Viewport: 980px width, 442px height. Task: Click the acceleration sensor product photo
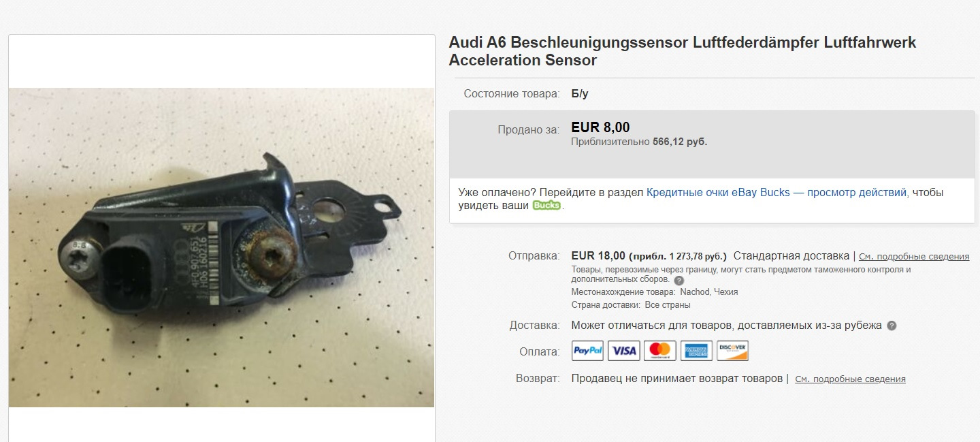coord(221,247)
